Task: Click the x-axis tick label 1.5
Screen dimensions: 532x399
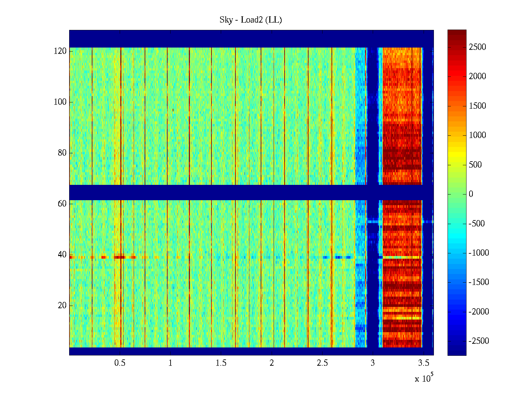Action: (x=221, y=363)
